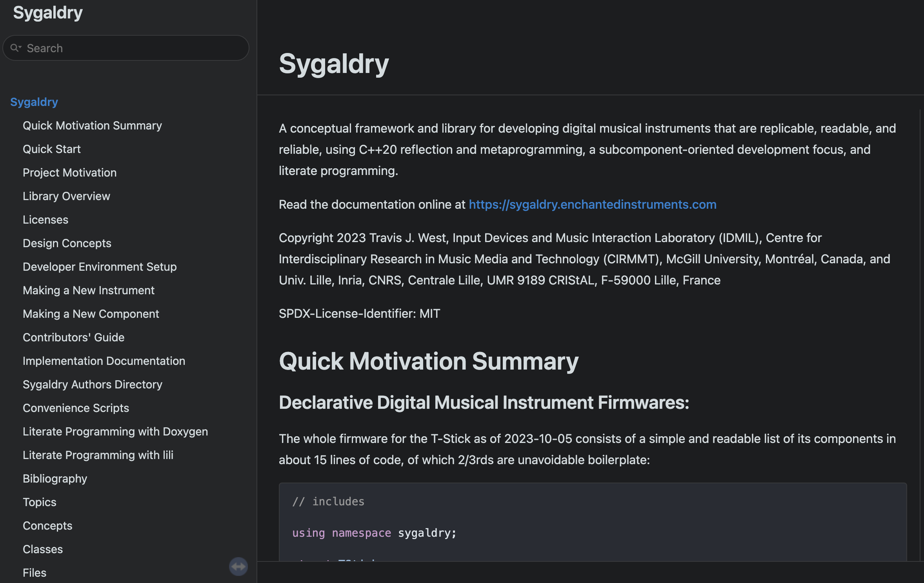Select the Sygaldry root tree item
Screen dimensions: 924x583
(34, 102)
